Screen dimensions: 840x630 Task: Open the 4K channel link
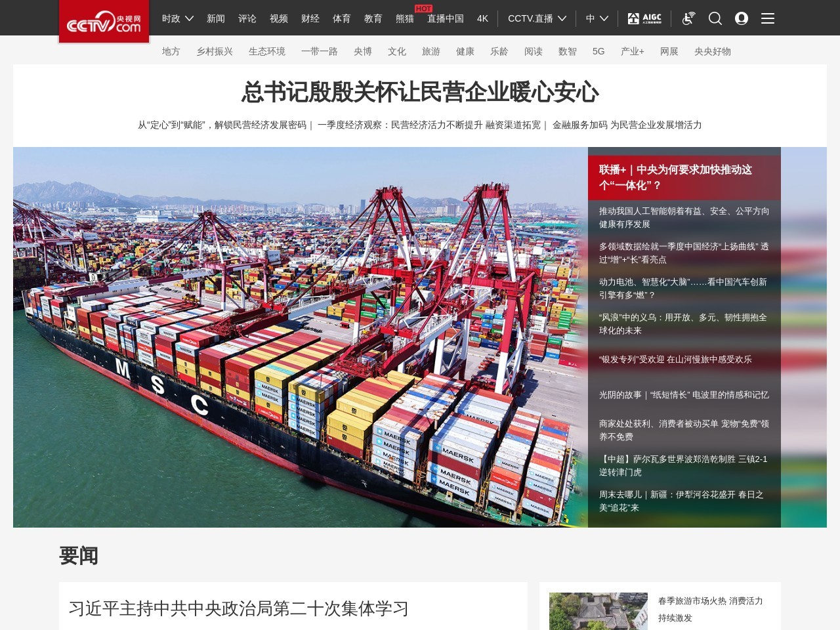[x=482, y=18]
